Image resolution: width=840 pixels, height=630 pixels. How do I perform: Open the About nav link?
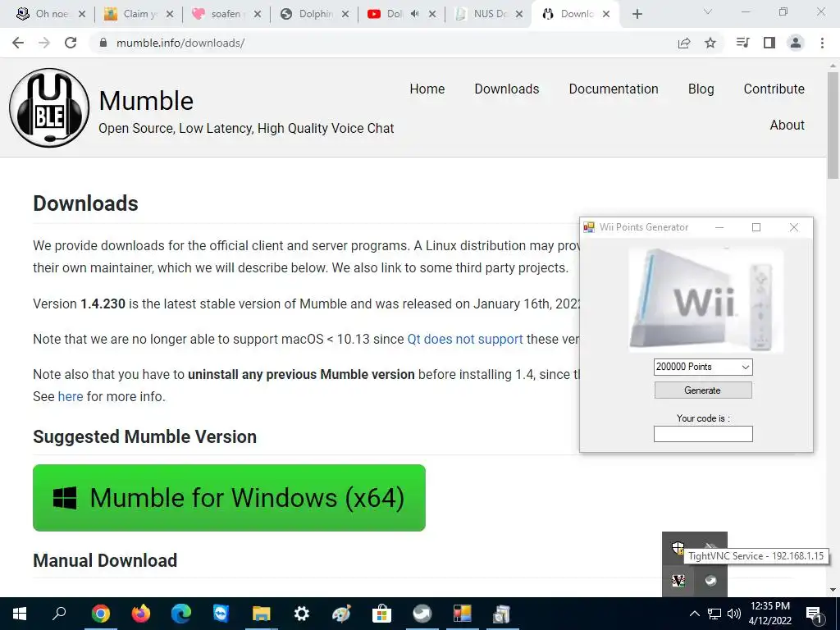(787, 125)
